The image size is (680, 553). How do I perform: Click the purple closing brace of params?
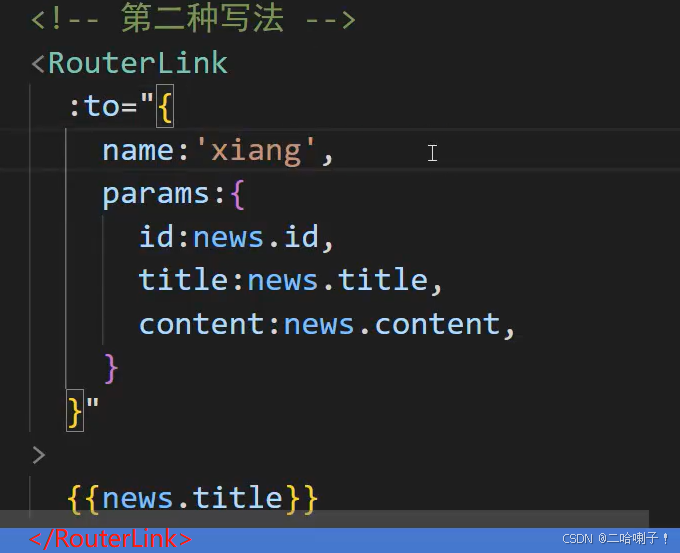tap(111, 368)
